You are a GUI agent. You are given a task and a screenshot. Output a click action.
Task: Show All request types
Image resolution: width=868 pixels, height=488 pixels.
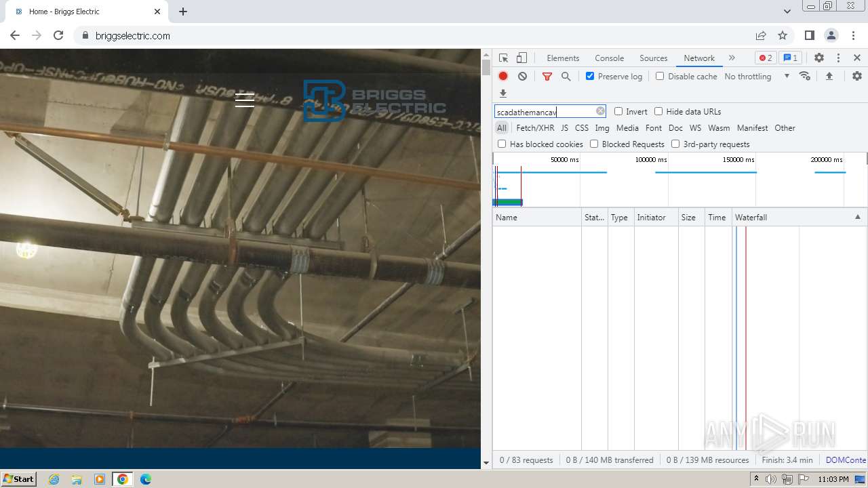pos(501,127)
